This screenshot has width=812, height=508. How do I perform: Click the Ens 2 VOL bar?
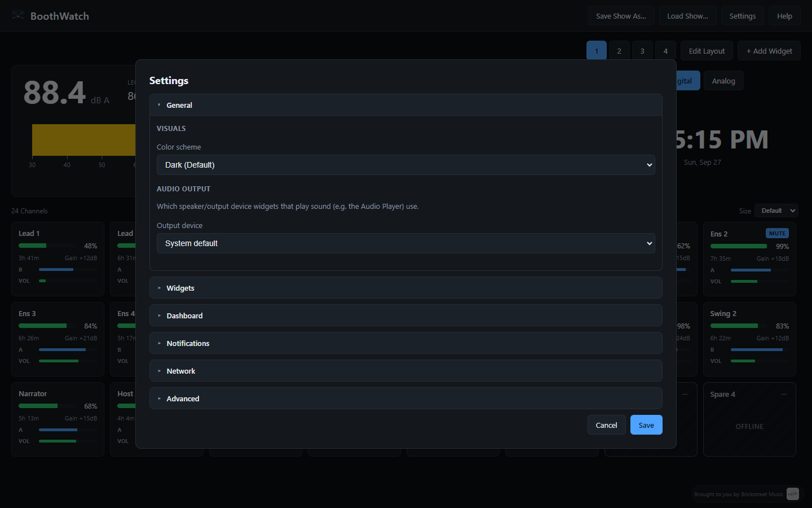[x=760, y=281]
